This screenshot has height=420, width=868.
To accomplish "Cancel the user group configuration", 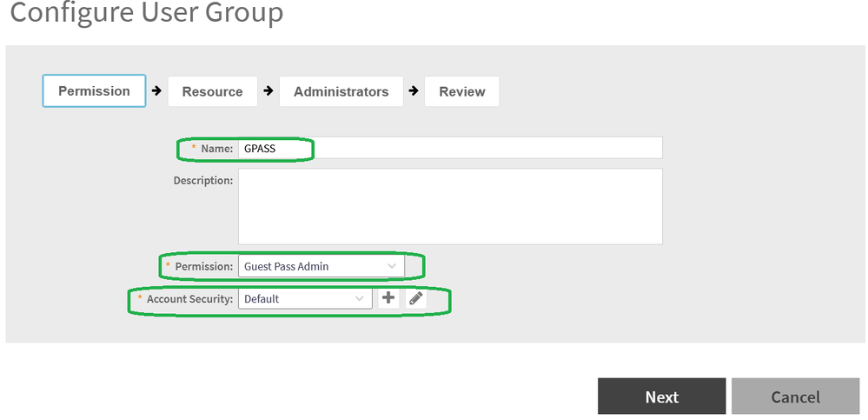I will [x=795, y=397].
